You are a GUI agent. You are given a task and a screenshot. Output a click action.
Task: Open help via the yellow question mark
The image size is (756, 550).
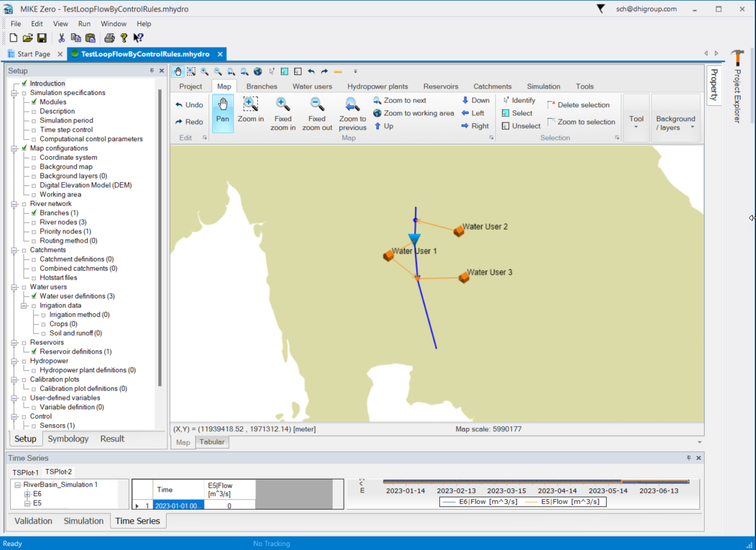[x=124, y=38]
